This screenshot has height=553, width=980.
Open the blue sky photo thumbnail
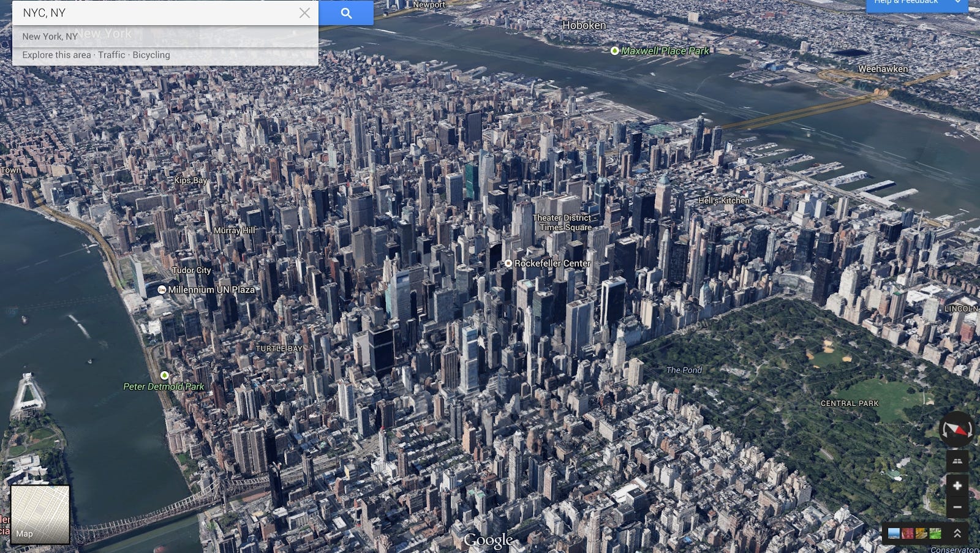point(894,533)
